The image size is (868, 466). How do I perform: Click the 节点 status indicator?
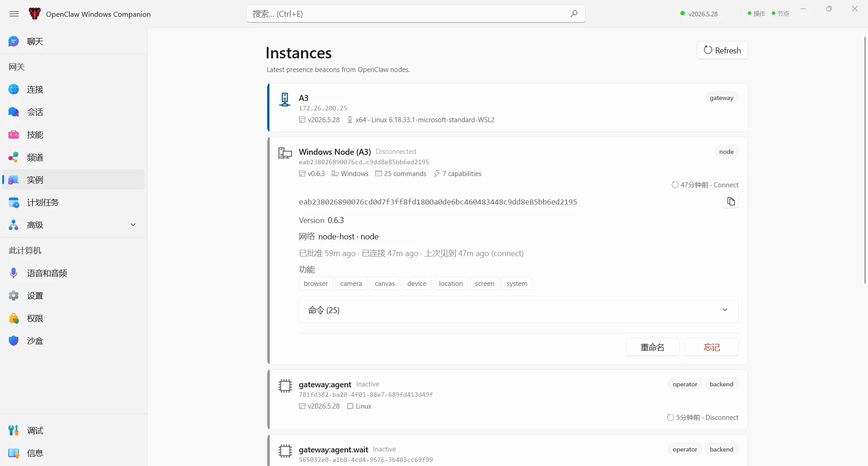pos(780,14)
